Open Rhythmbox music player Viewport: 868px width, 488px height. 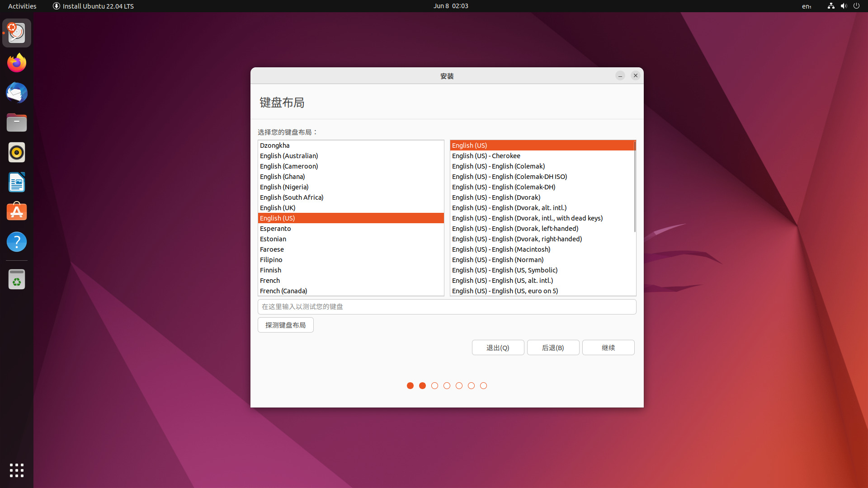tap(16, 152)
